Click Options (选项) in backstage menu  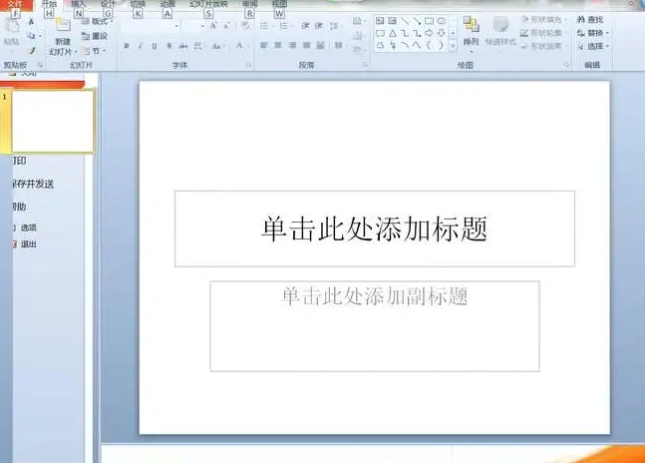pos(26,227)
